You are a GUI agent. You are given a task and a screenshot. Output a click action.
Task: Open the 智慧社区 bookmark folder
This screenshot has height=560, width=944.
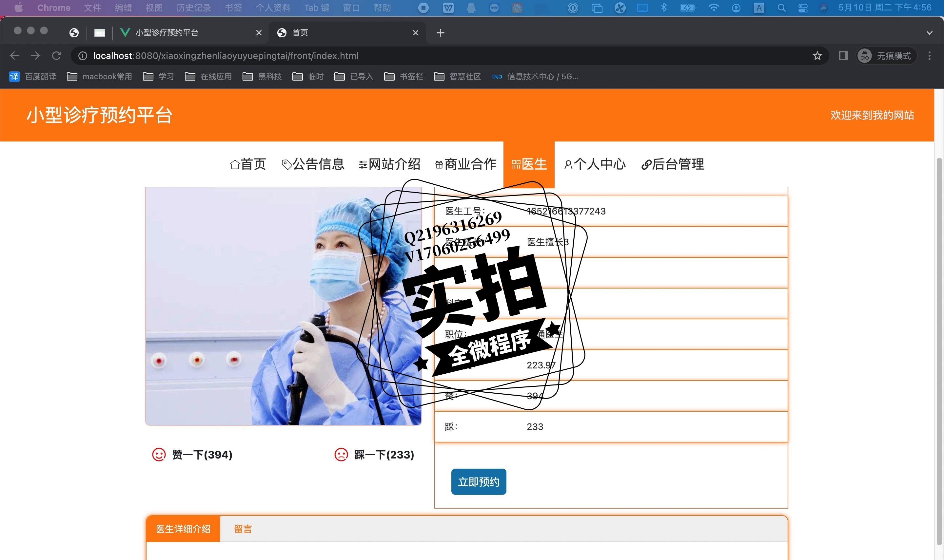457,77
